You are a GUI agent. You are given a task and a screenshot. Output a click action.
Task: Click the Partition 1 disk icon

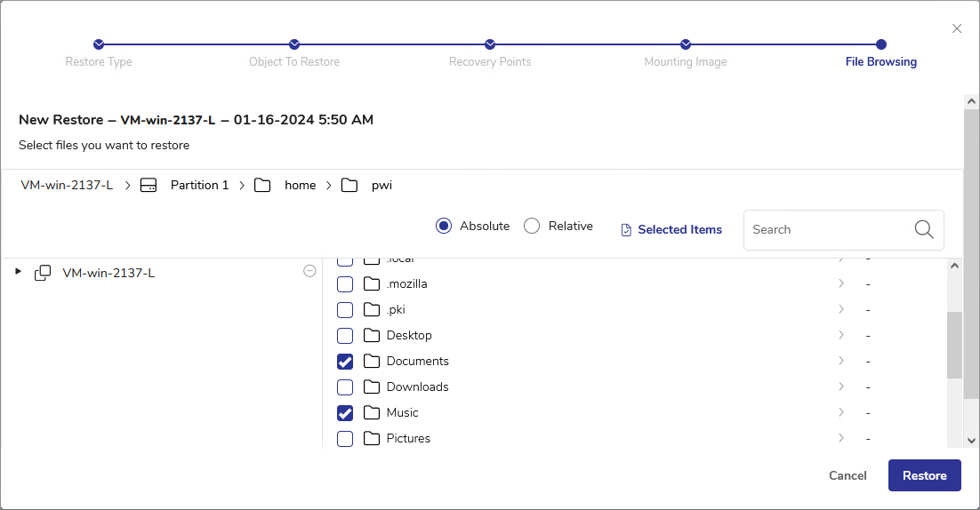[149, 185]
